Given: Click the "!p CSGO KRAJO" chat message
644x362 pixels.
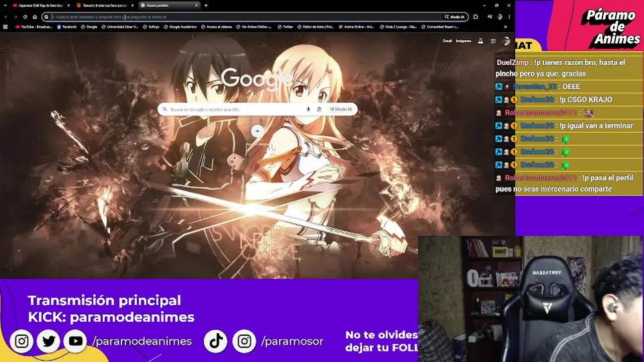Looking at the screenshot, I should [x=586, y=100].
